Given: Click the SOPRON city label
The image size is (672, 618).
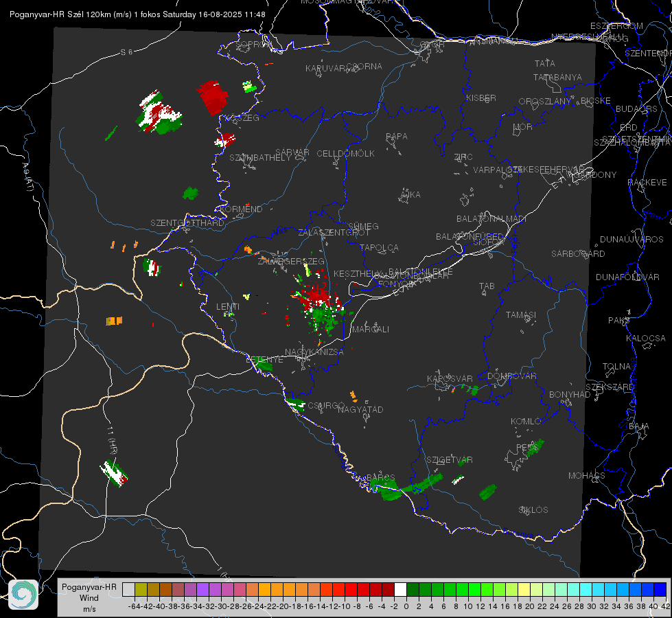Looking at the screenshot, I should click(x=254, y=44).
